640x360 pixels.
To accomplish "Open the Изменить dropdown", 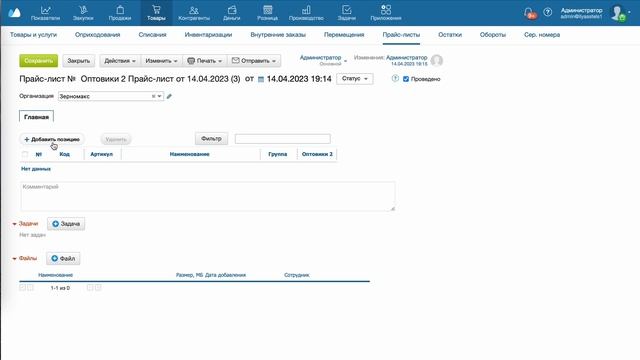I will coord(161,61).
